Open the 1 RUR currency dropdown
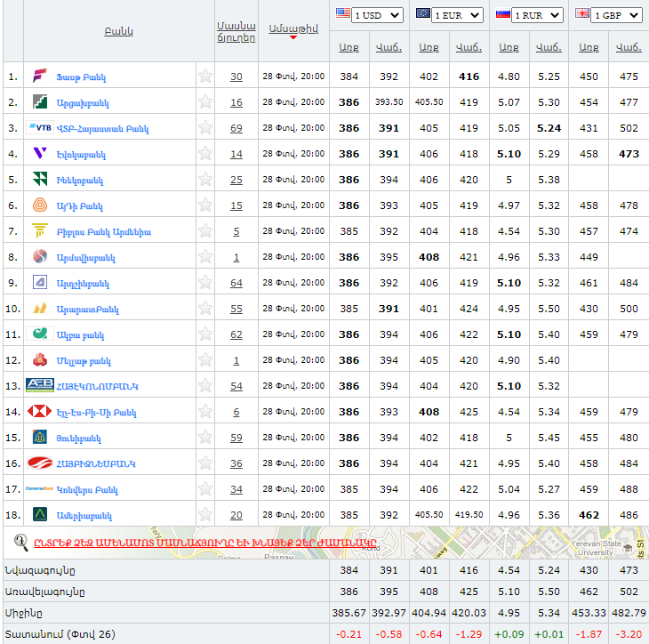 tap(537, 15)
